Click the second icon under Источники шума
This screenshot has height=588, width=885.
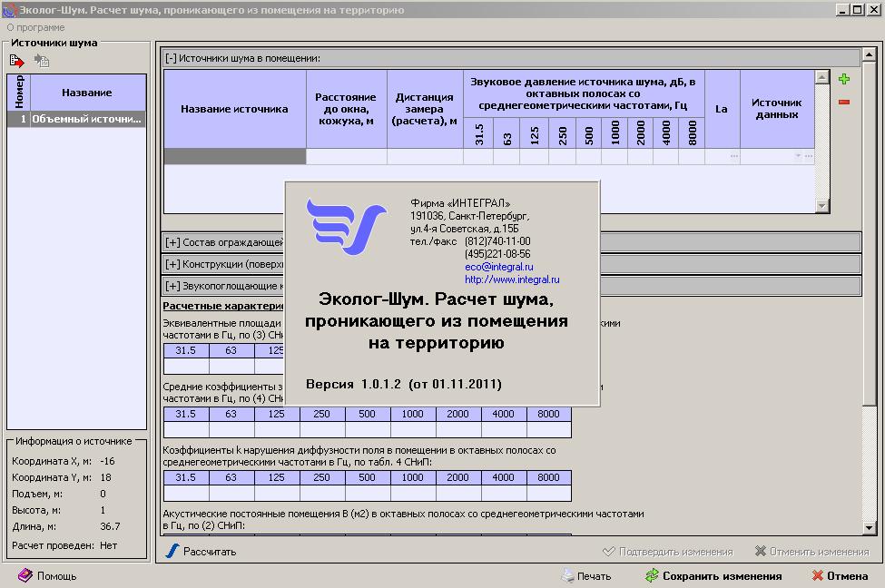pyautogui.click(x=41, y=61)
